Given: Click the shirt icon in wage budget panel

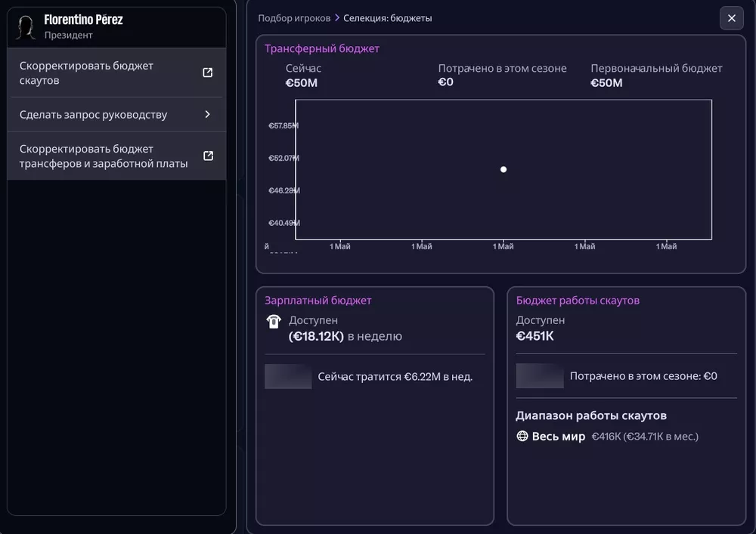Looking at the screenshot, I should tap(274, 322).
